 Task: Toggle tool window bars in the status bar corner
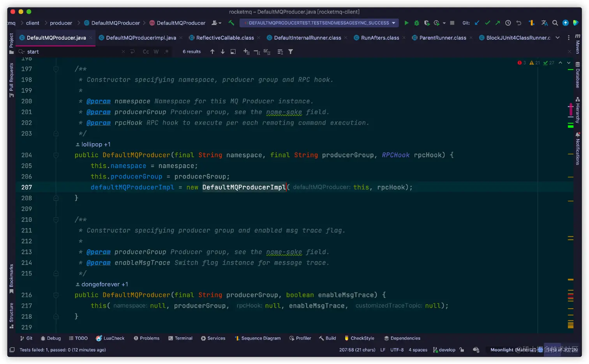click(12, 350)
